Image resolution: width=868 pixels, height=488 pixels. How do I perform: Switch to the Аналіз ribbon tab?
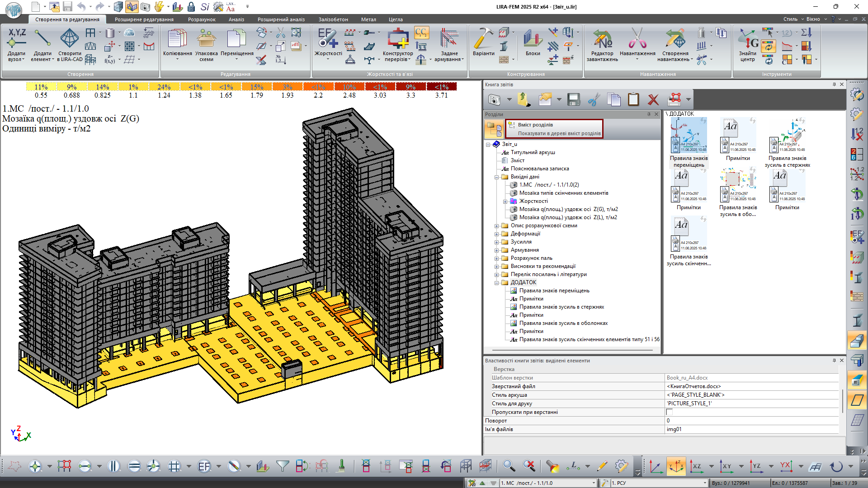click(236, 19)
